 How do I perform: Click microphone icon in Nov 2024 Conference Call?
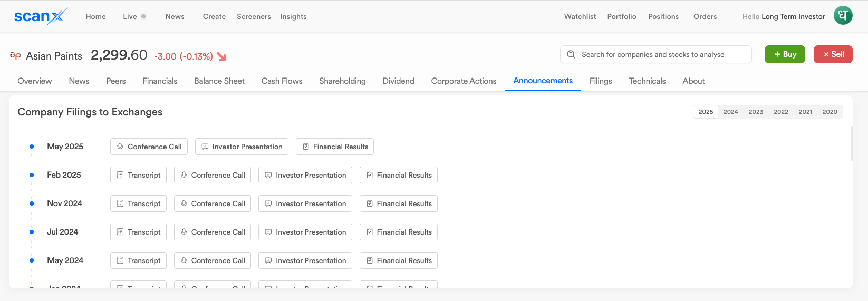pos(184,203)
